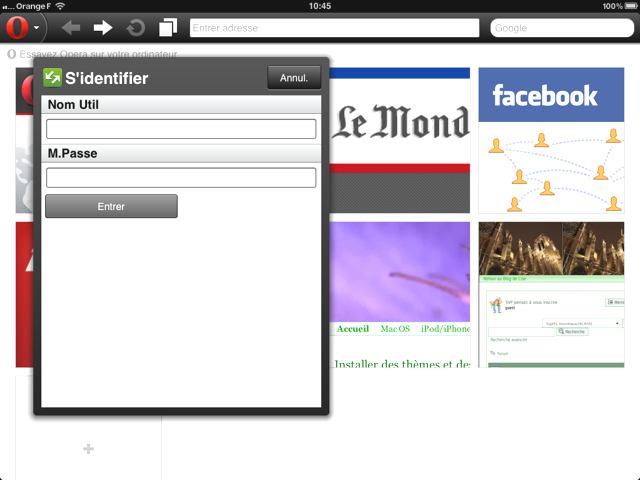
Task: Open the Opera menu button
Action: 24,28
